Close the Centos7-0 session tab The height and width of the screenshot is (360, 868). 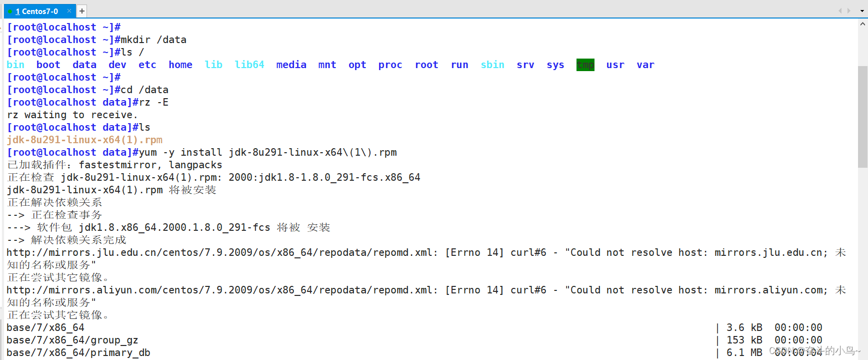click(69, 11)
